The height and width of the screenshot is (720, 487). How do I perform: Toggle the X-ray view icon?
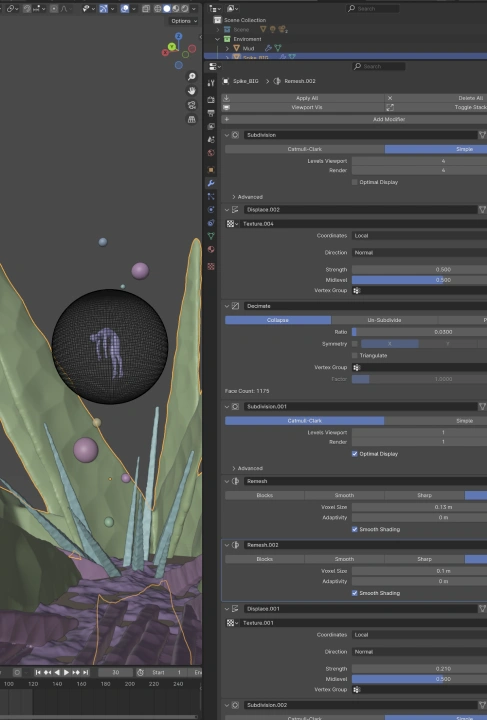coord(146,9)
